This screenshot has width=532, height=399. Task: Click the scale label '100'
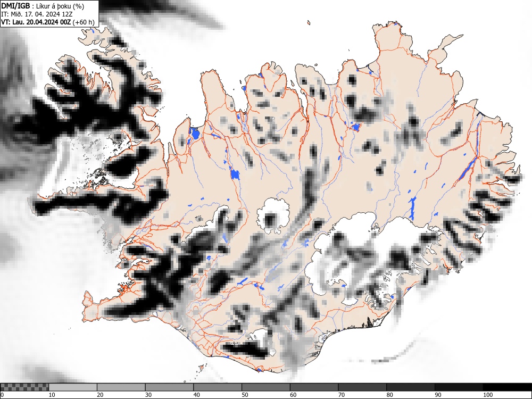tap(487, 395)
